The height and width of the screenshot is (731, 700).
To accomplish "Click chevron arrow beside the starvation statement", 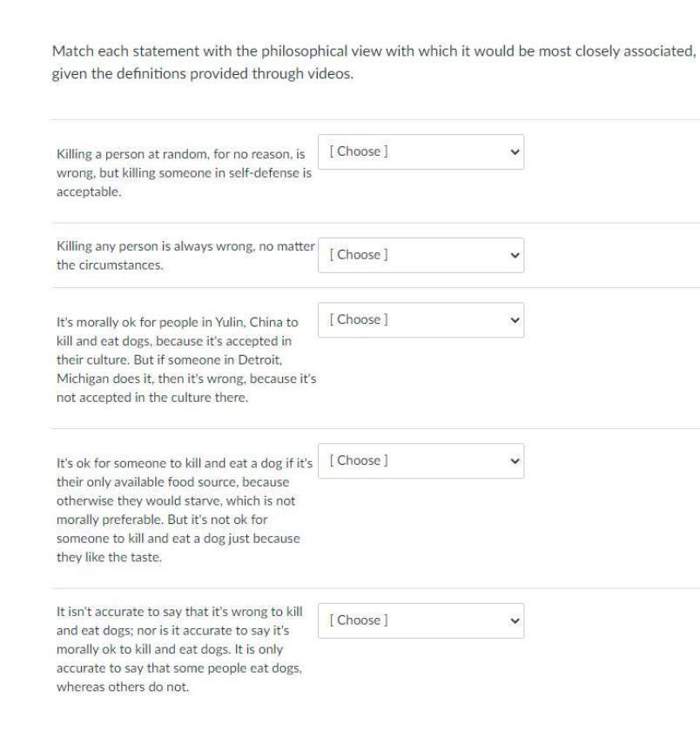I will coord(512,460).
